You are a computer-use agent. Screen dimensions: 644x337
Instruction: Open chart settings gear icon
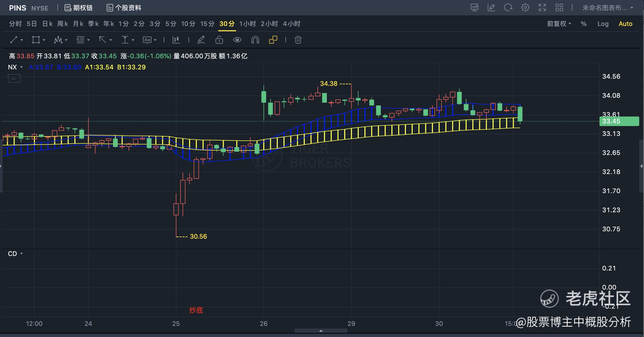525,8
